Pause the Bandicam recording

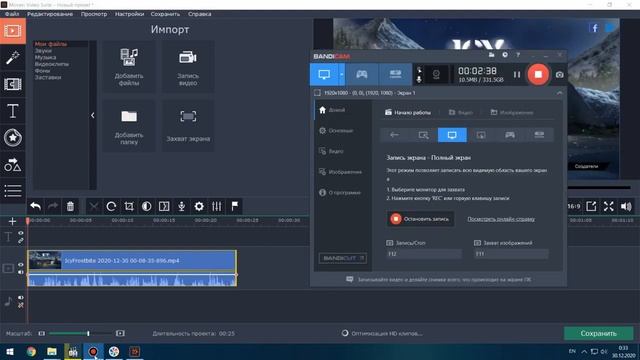pyautogui.click(x=517, y=75)
